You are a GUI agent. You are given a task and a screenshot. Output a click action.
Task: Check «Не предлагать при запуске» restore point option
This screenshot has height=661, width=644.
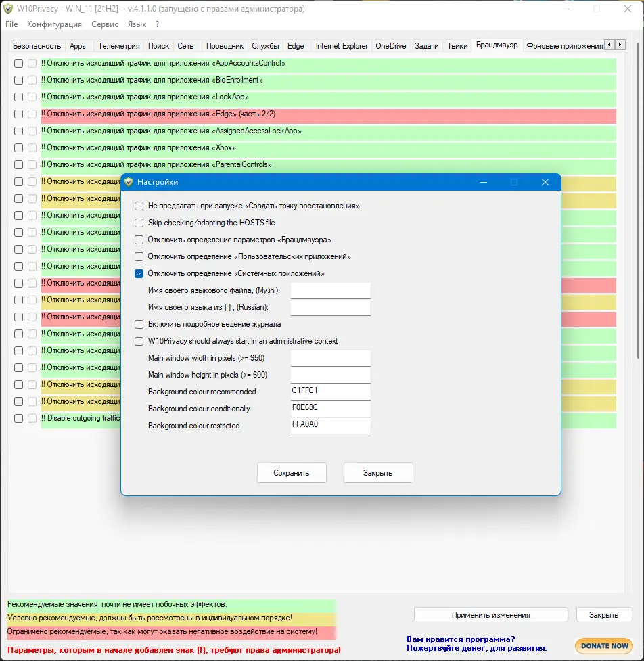pos(139,206)
